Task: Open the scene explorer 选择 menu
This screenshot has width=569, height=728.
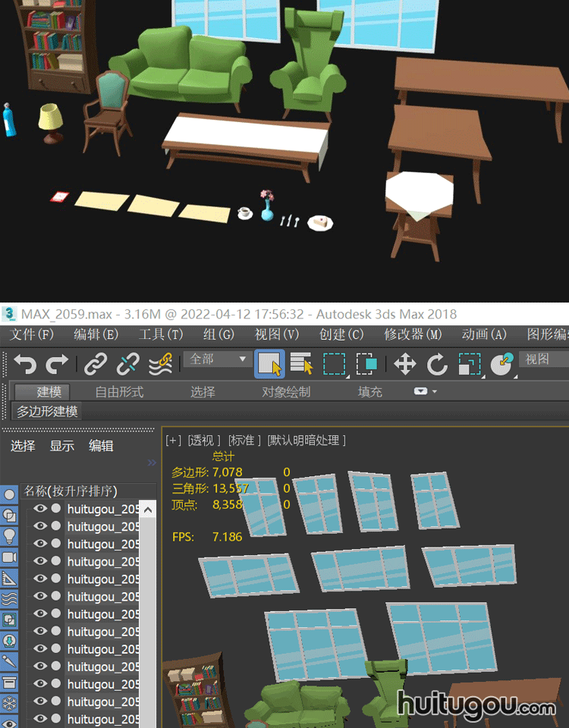Action: 23,446
